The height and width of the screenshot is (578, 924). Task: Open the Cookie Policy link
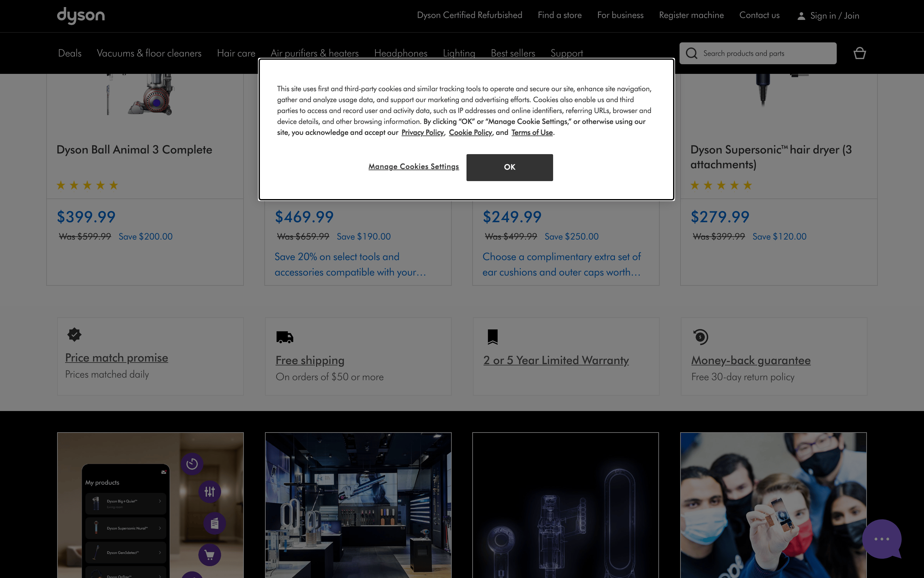pyautogui.click(x=470, y=132)
